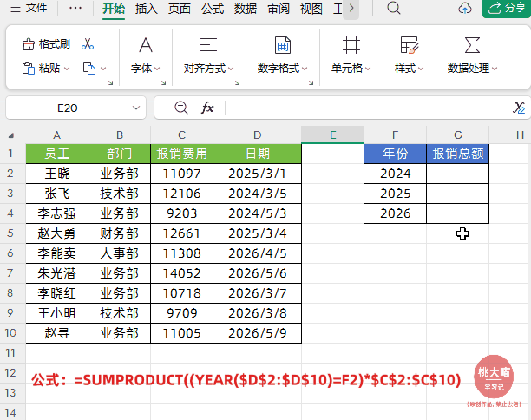Viewport: 531px width, 420px height.
Task: Click the 报销总额 header cell
Action: (458, 154)
